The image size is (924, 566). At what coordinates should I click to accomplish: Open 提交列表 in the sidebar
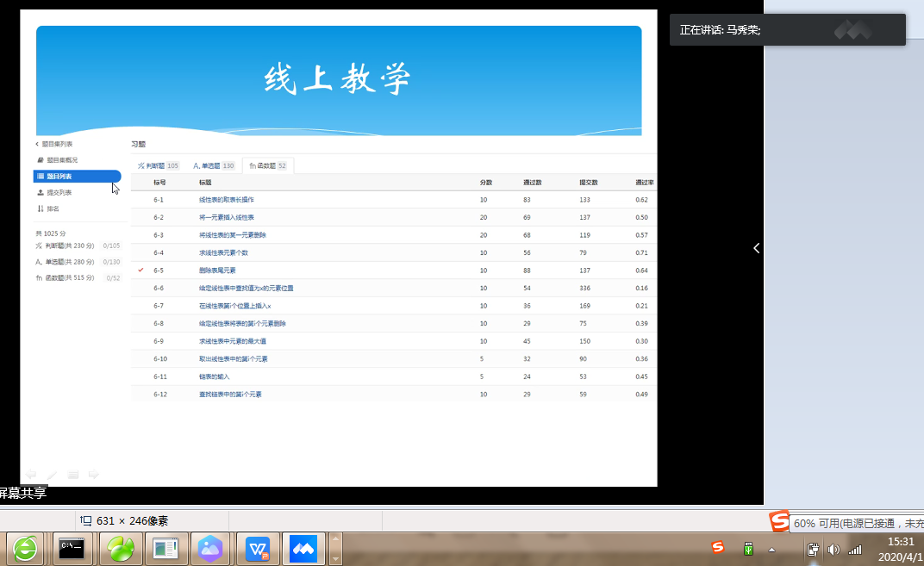click(x=59, y=192)
